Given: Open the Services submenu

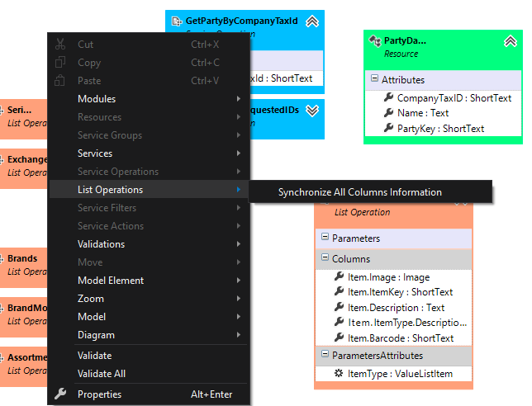Looking at the screenshot, I should 149,153.
